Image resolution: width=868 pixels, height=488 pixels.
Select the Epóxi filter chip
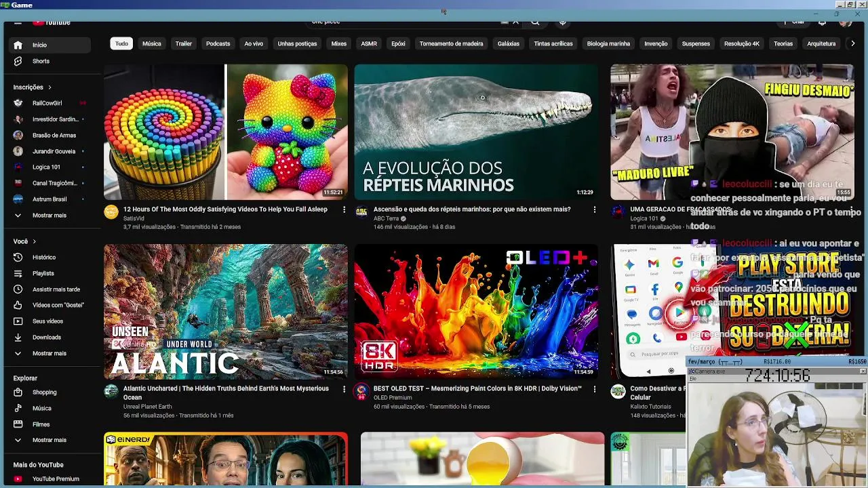398,43
